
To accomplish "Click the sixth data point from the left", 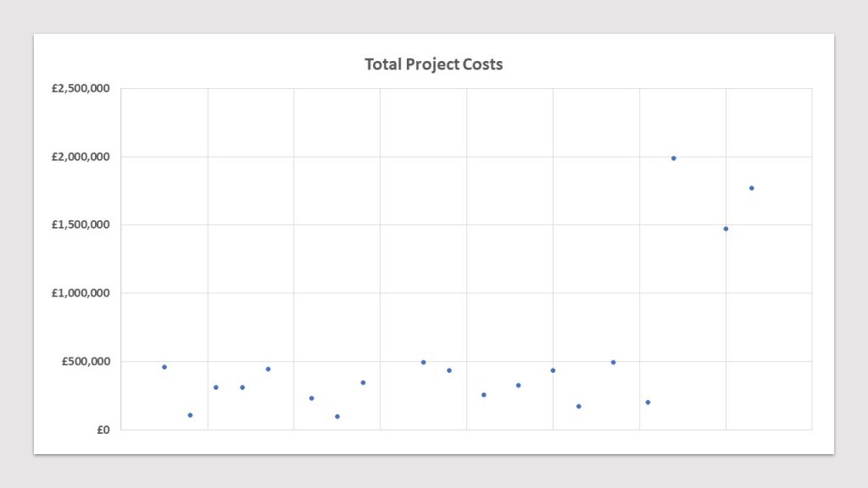I will click(x=312, y=398).
